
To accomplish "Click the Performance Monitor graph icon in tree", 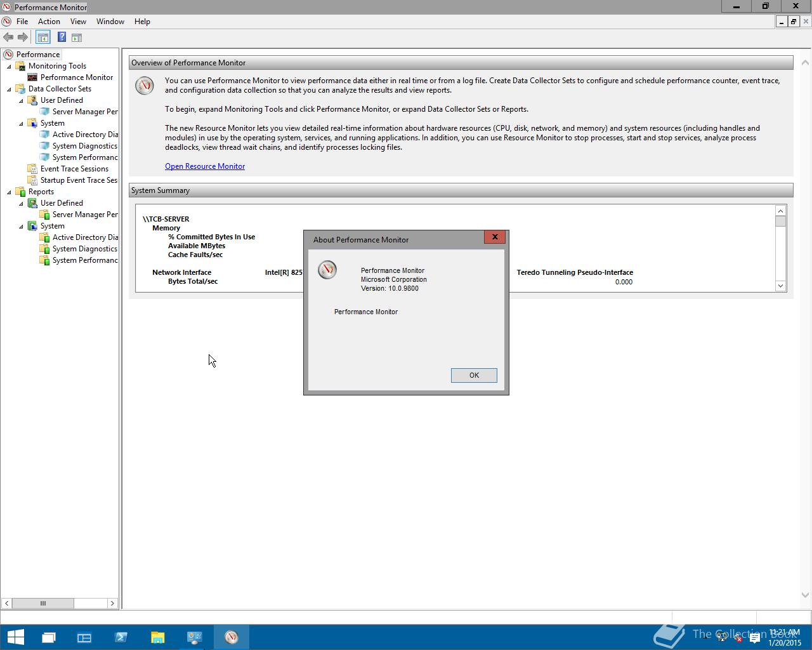I will (x=32, y=77).
